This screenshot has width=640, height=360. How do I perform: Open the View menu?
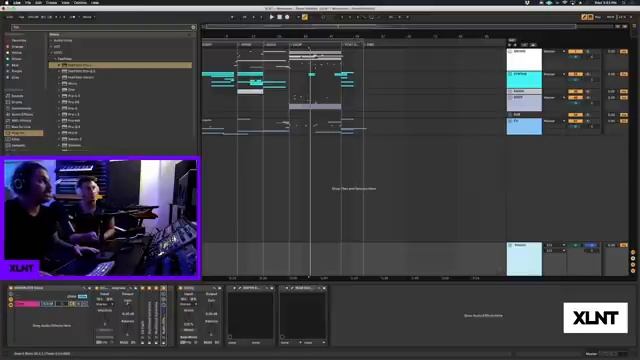tap(65, 2)
